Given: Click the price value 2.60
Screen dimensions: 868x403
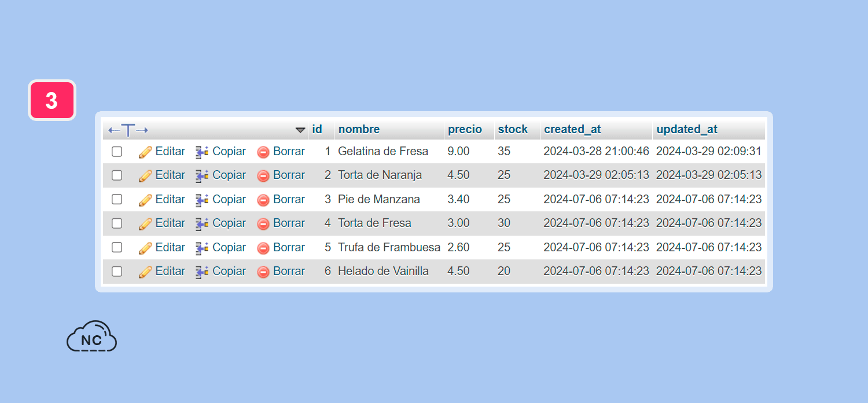Looking at the screenshot, I should tap(458, 247).
